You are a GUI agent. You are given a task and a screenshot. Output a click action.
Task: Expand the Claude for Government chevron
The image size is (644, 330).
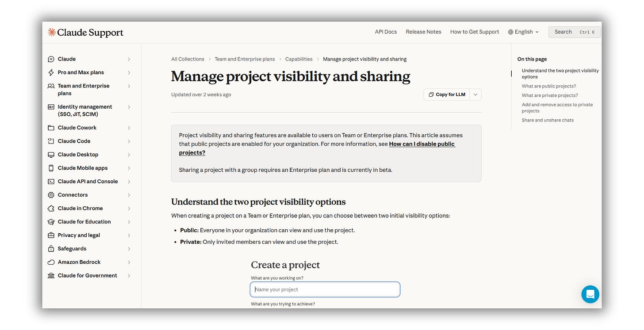pyautogui.click(x=129, y=276)
